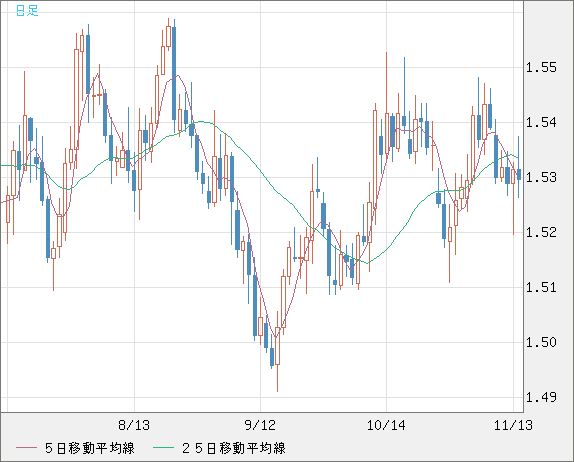This screenshot has width=574, height=462.
Task: Click the 25日移動平均線 legend text
Action: (234, 448)
